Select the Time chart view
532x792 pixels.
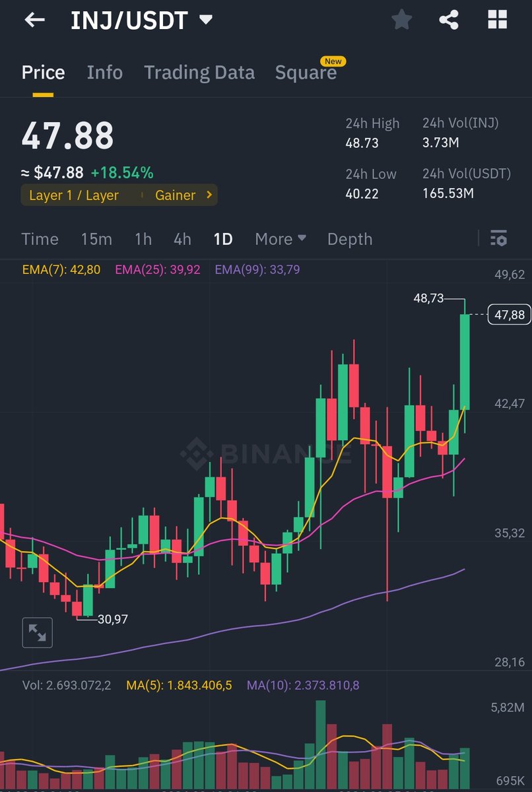point(40,239)
